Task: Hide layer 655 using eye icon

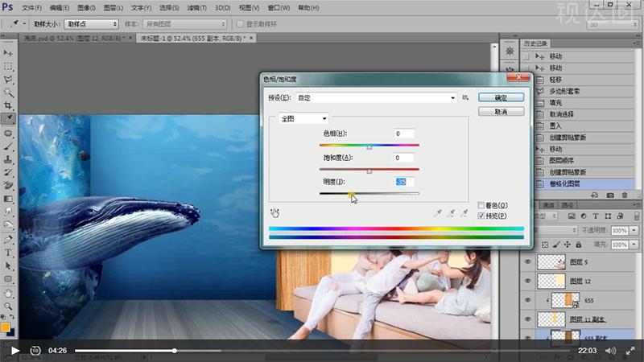Action: [528, 300]
